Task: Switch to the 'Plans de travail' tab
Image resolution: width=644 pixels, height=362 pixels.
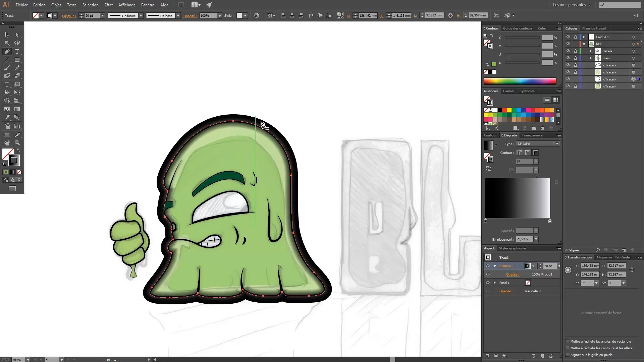Action: [x=594, y=28]
